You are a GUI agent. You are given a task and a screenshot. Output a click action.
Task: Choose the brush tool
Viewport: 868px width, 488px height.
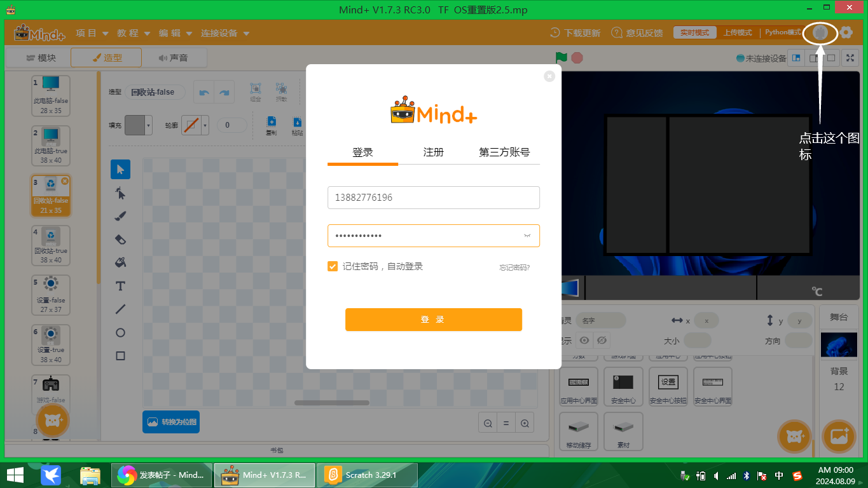120,217
